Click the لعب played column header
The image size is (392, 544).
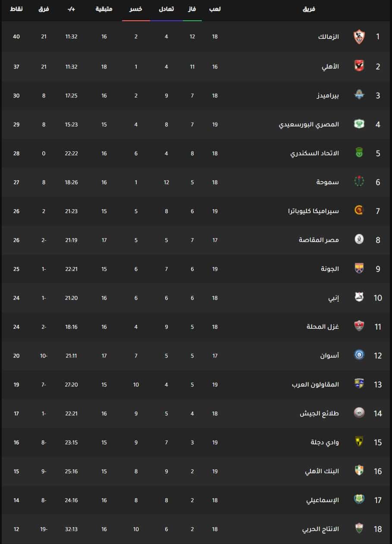pyautogui.click(x=215, y=9)
